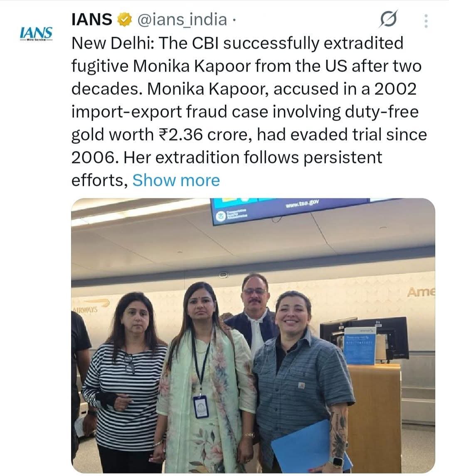Click the "AIRWAYS" sign in the photo
Screen dimensions: 449x476
pos(84,310)
